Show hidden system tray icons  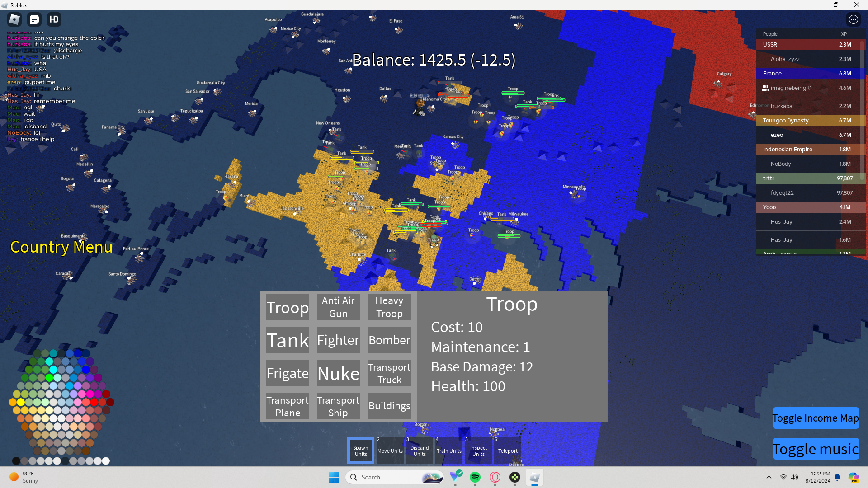(769, 477)
